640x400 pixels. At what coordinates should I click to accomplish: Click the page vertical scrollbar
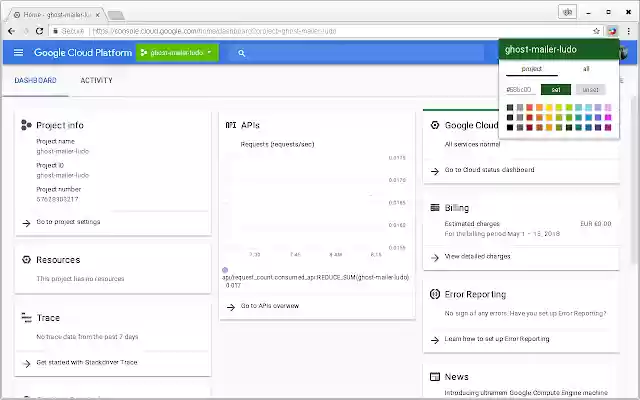coord(635,180)
